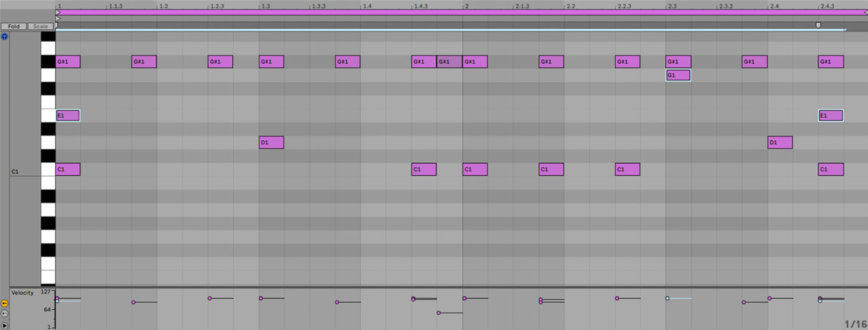Select the G#1 note at bar 2
868x330 pixels.
pyautogui.click(x=475, y=61)
